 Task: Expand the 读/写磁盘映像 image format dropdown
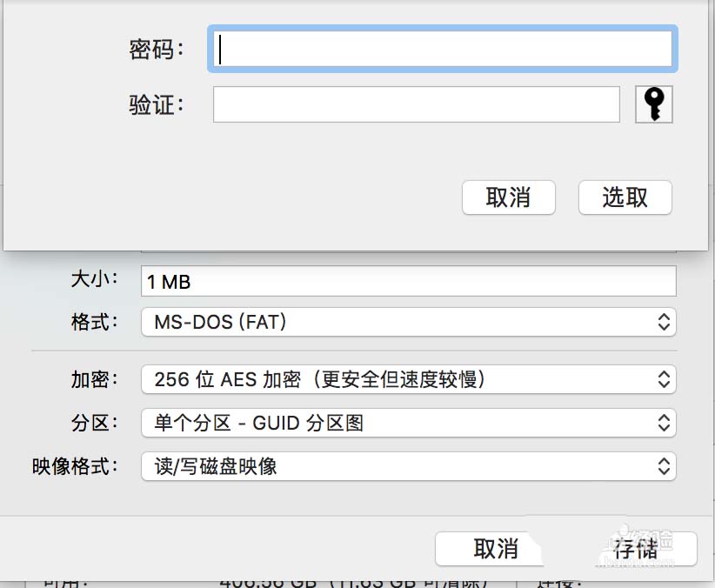point(408,466)
